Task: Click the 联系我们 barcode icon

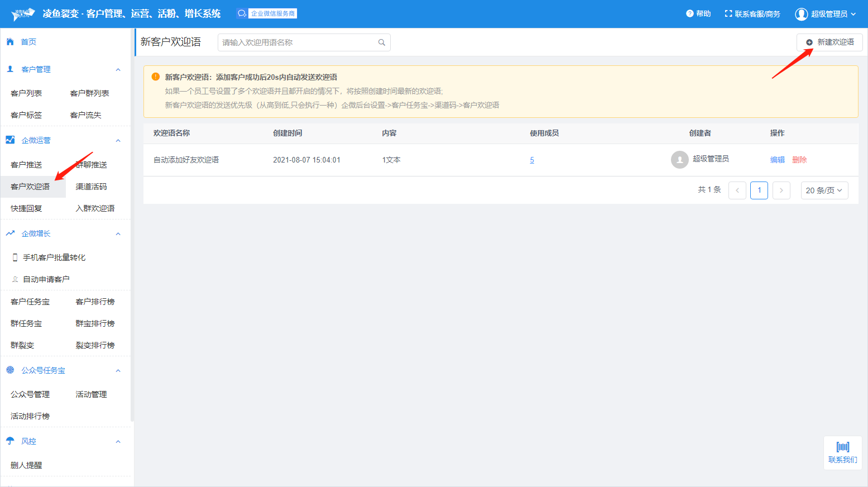Action: (842, 447)
